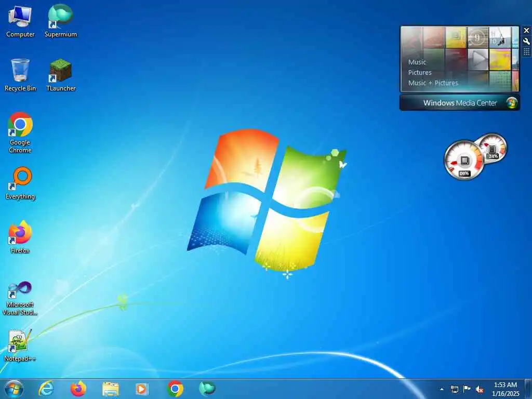Launch Firefox from the taskbar
Viewport: 532px width, 399px height.
tap(78, 389)
